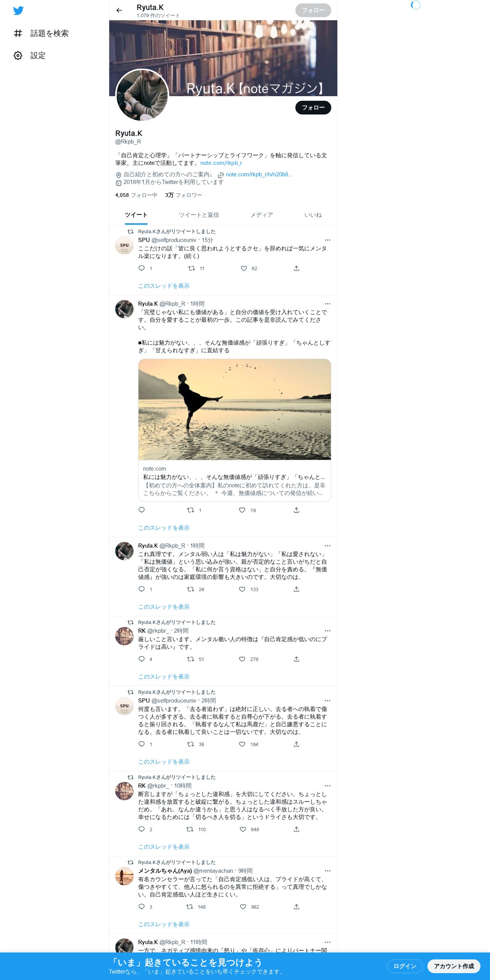The image size is (490, 980).
Task: Retweet the RK tweet with 51 retweets
Action: (x=190, y=659)
